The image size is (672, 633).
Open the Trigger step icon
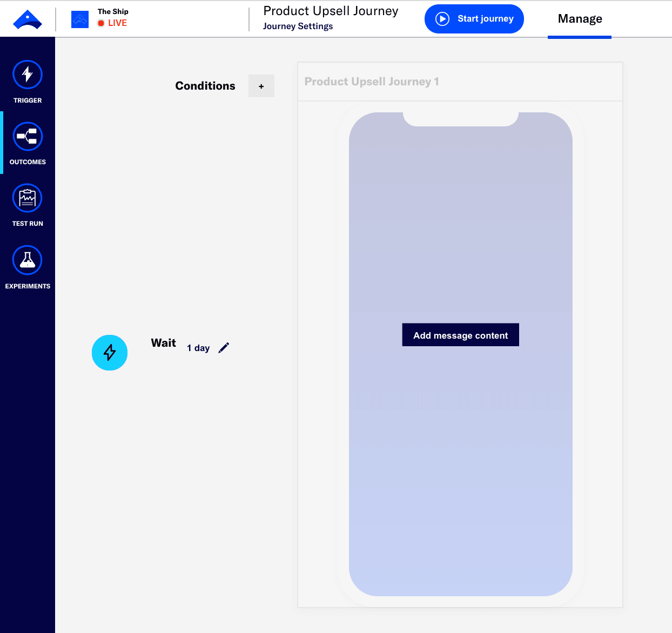pos(28,75)
